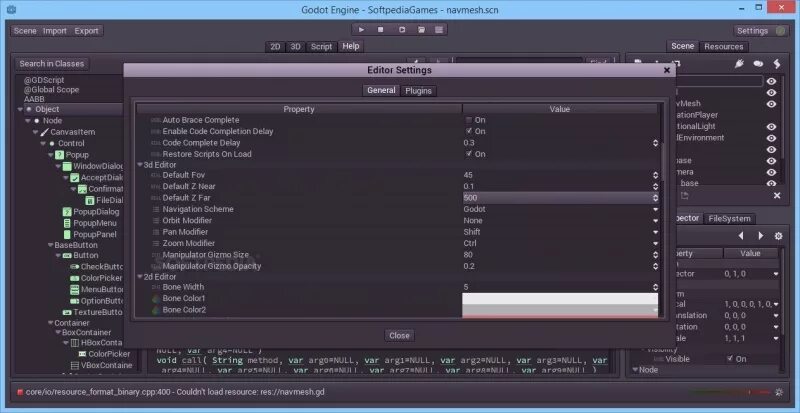Image resolution: width=800 pixels, height=413 pixels.
Task: Switch to the 3D workspace tab
Action: pyautogui.click(x=295, y=46)
